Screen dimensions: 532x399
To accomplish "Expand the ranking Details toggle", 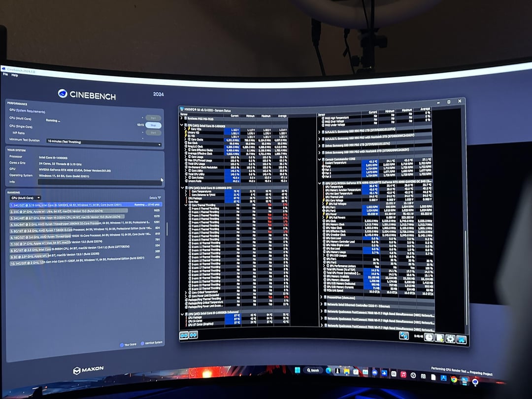I will click(155, 198).
